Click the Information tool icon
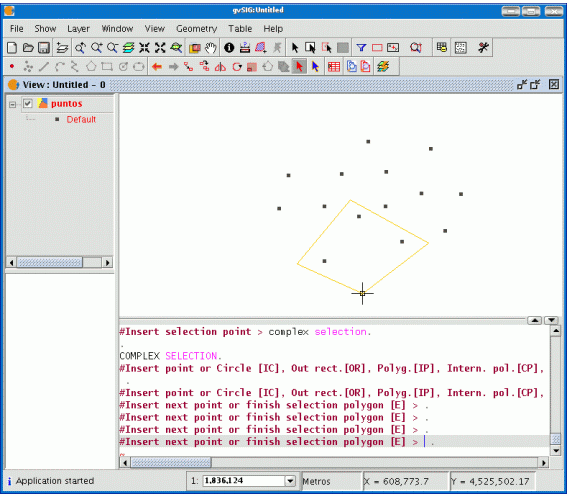 click(229, 48)
